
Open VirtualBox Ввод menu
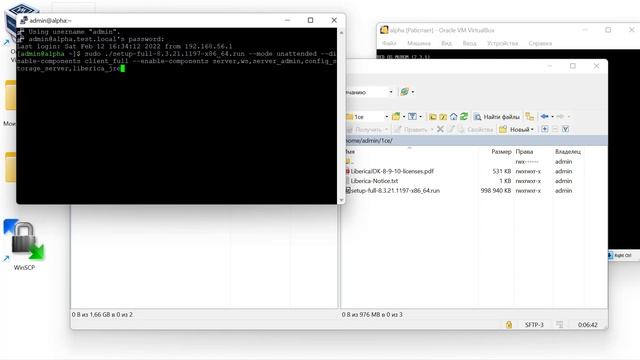(469, 43)
